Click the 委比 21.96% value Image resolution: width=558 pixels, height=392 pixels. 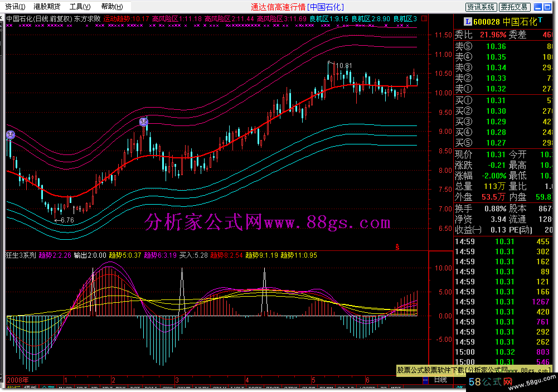493,35
